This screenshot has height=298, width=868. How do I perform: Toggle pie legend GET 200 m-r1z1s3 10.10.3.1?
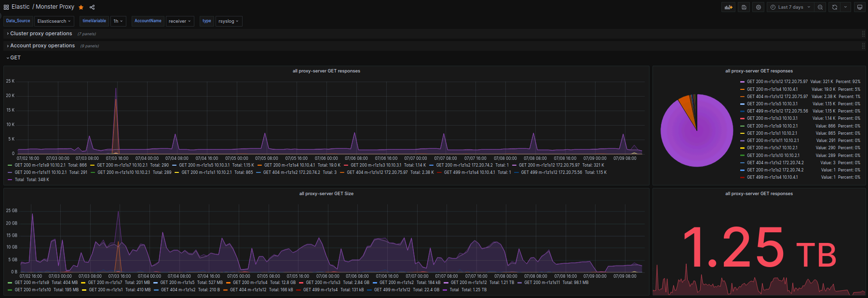point(772,118)
